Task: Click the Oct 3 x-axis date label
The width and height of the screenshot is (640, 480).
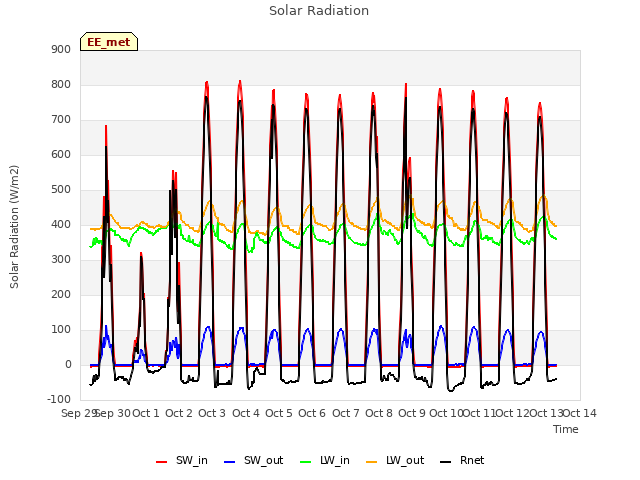Action: tap(212, 413)
